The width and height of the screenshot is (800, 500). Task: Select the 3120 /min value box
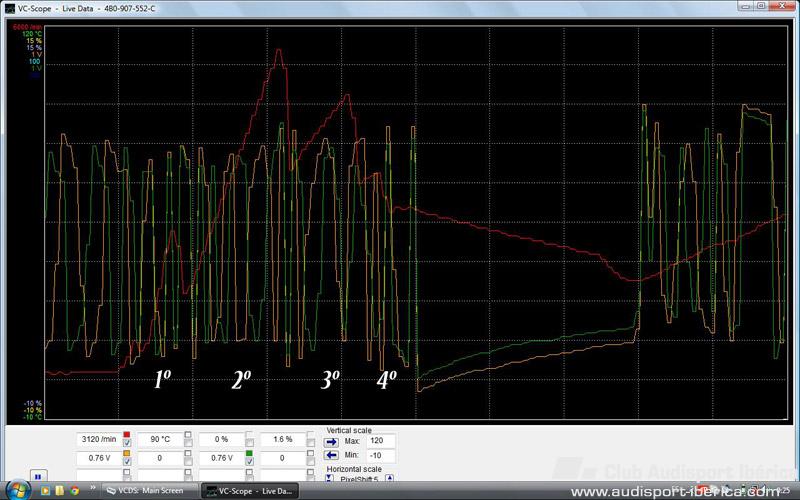[x=99, y=439]
